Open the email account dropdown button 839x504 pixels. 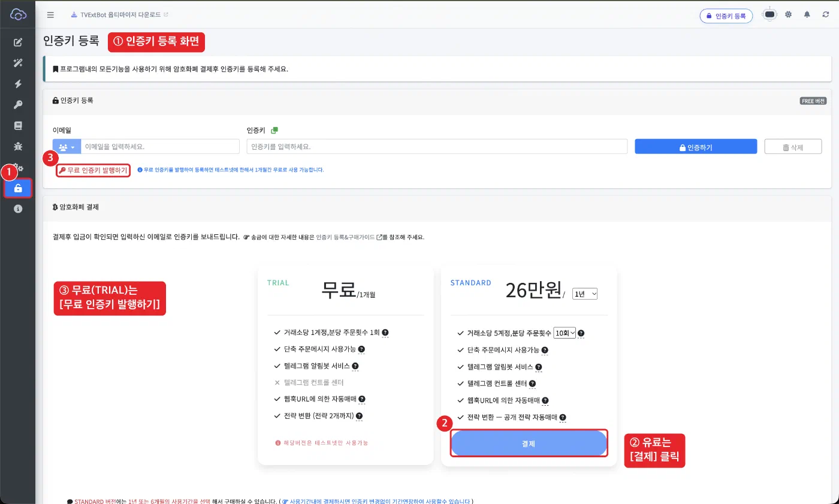[67, 147]
